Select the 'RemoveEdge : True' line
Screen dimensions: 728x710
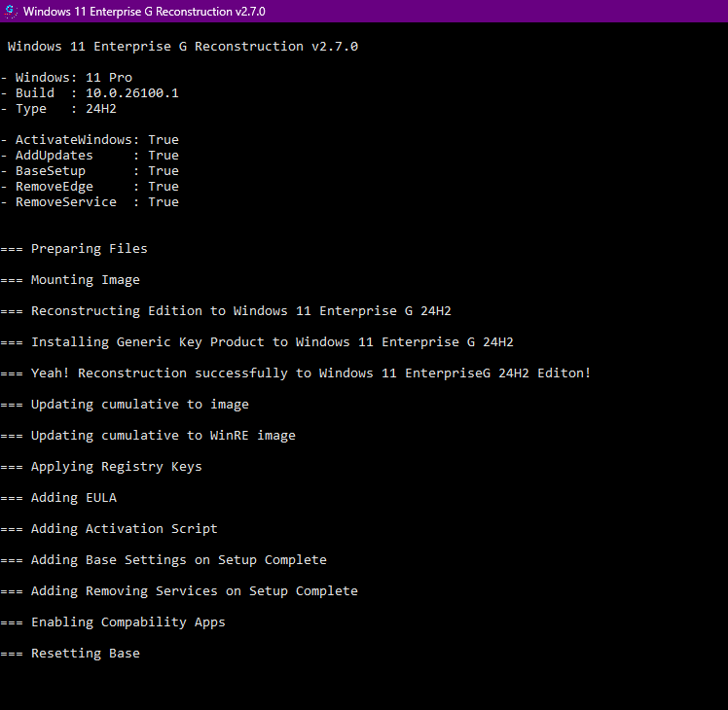[x=90, y=187]
